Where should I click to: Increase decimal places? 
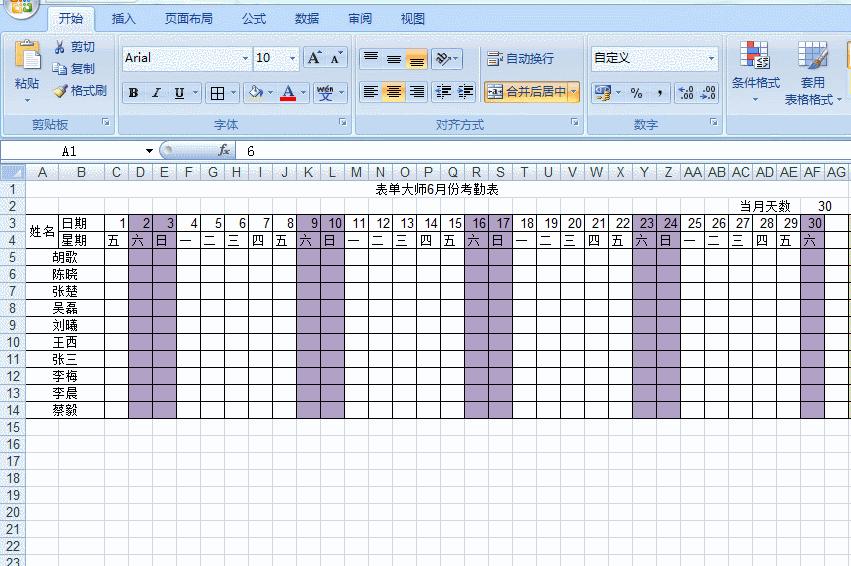(686, 93)
